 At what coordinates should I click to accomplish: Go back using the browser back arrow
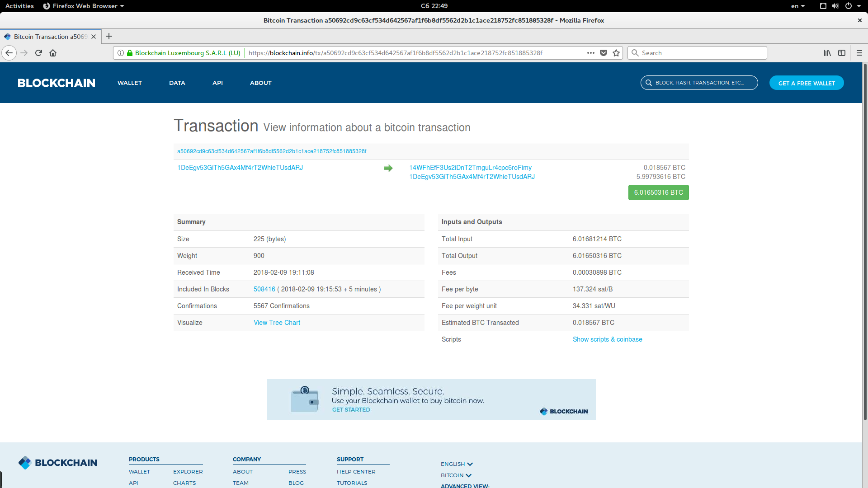tap(9, 53)
